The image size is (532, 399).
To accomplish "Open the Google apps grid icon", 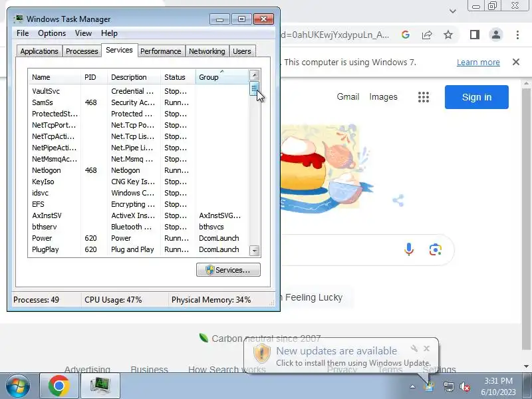I will (x=423, y=97).
